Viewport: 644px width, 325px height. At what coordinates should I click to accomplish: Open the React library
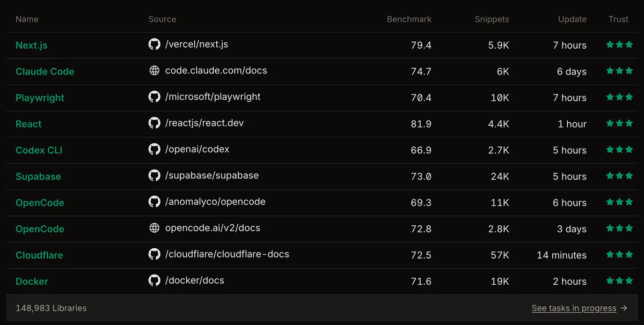(x=28, y=124)
